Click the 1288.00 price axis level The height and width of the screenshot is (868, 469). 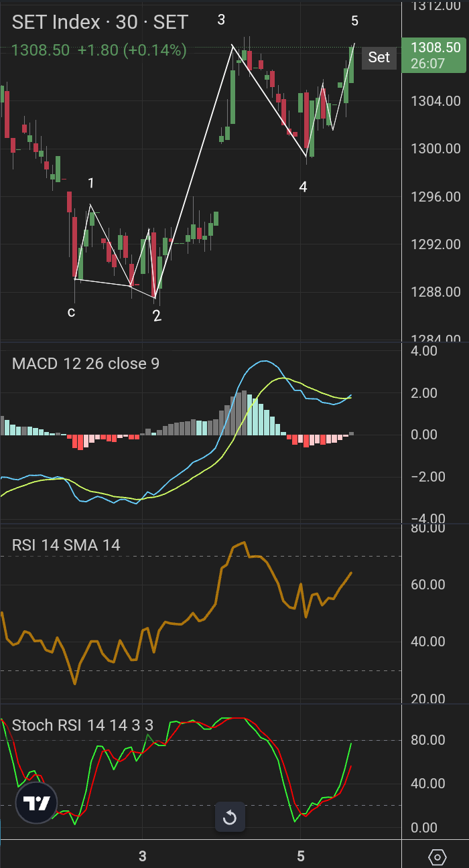(435, 292)
